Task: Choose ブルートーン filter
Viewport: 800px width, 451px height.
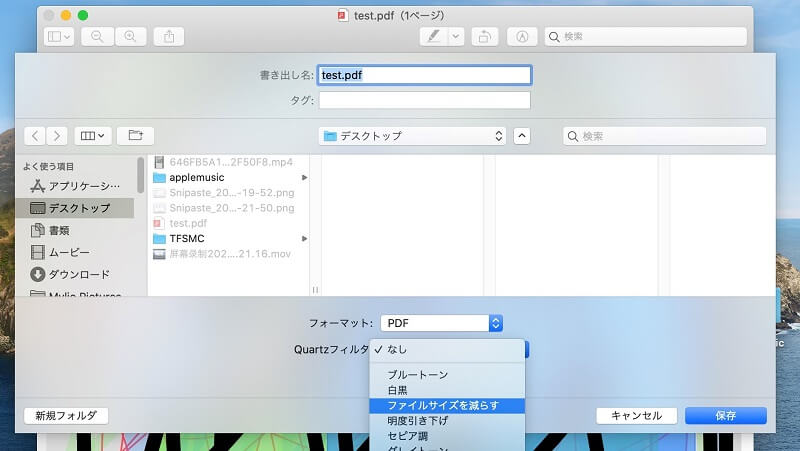Action: coord(447,375)
